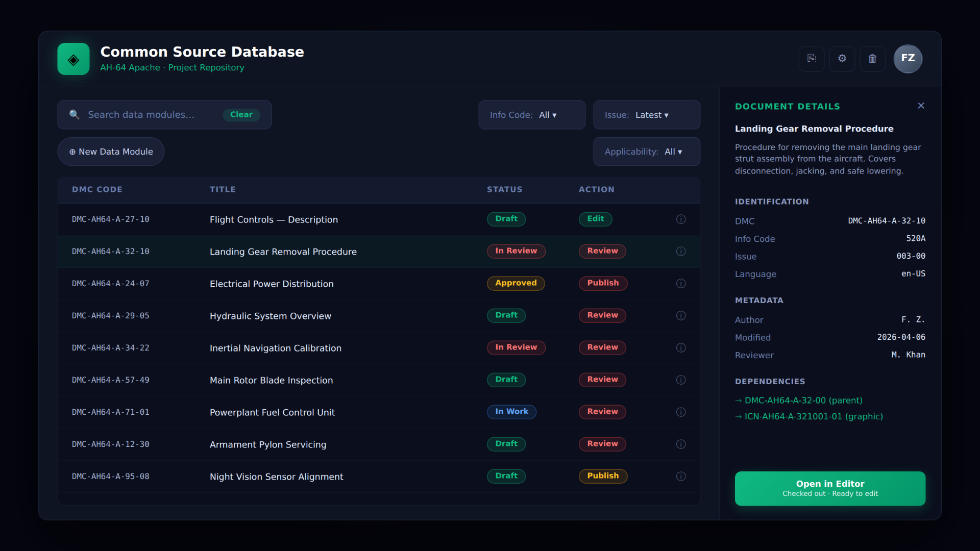Select Night Vision Sensor Alignment title
Viewport: 980px width, 551px height.
coord(276,477)
